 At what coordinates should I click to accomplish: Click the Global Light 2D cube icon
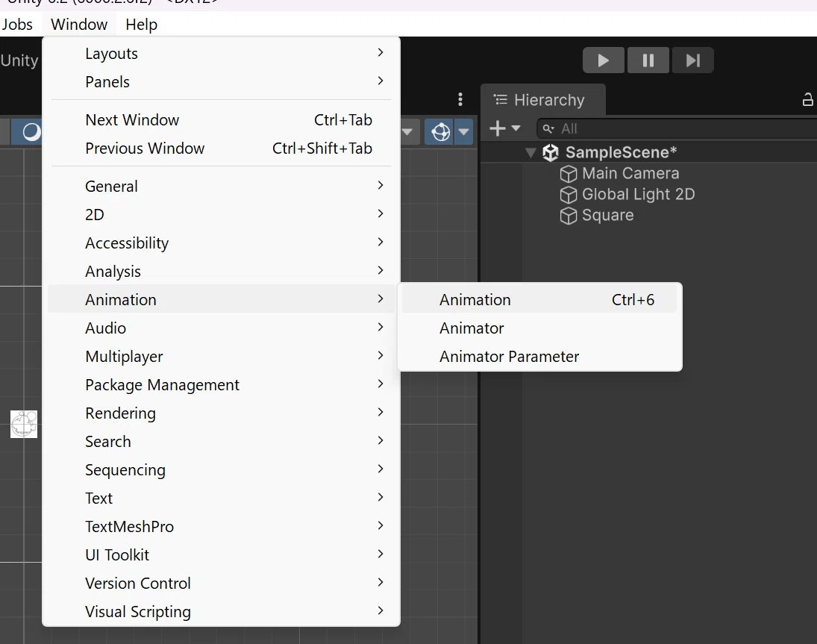569,195
